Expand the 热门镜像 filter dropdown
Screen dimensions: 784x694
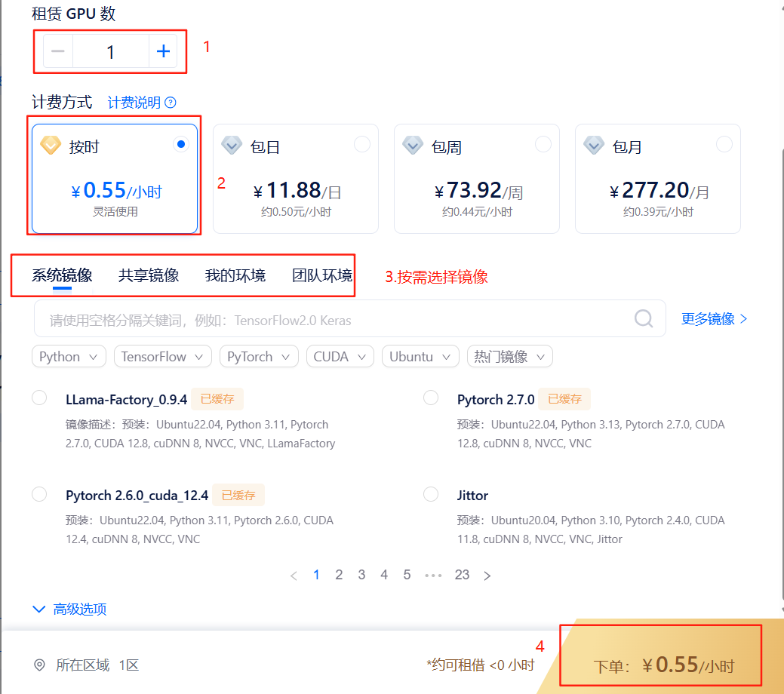510,357
